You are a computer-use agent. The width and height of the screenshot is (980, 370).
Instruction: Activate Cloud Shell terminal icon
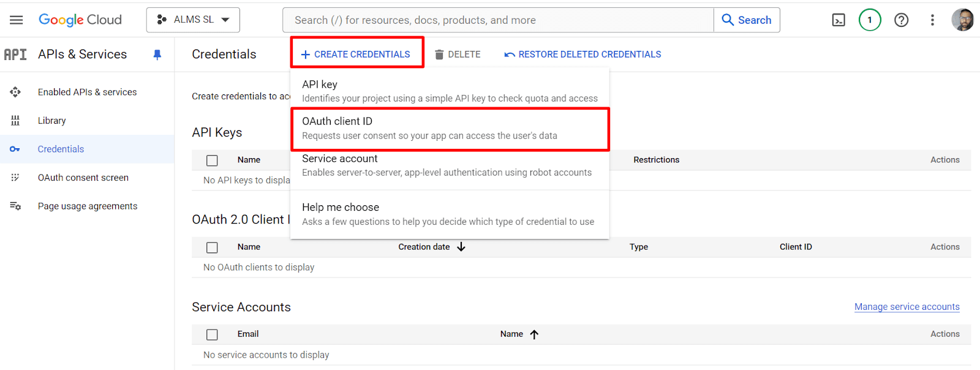pyautogui.click(x=839, y=20)
